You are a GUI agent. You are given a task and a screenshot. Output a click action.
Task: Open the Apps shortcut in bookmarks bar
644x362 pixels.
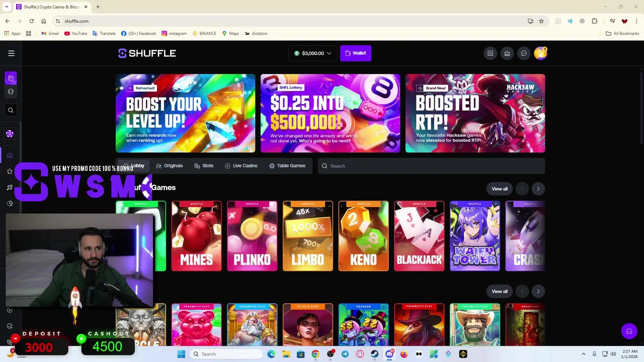coord(12,34)
